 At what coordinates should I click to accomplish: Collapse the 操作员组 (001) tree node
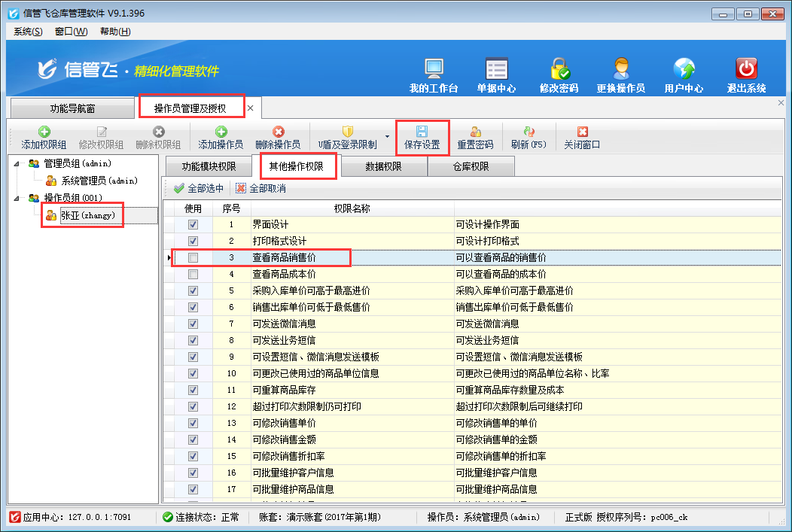coord(17,198)
